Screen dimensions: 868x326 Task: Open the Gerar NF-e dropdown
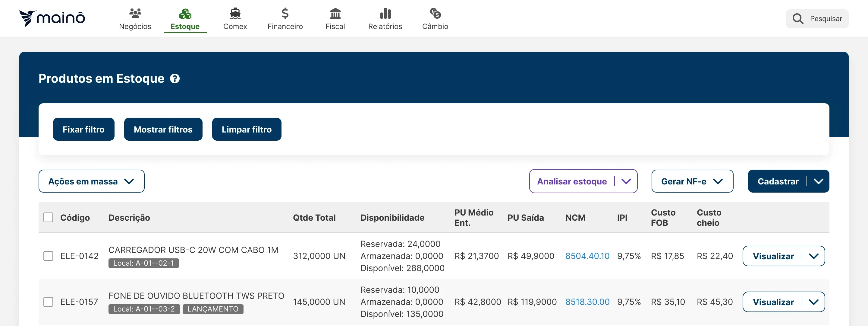click(x=692, y=181)
